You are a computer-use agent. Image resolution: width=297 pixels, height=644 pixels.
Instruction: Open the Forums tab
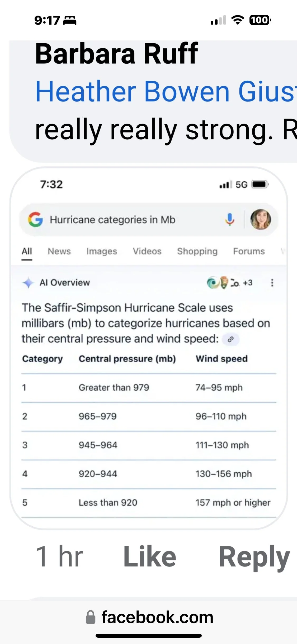pos(249,251)
